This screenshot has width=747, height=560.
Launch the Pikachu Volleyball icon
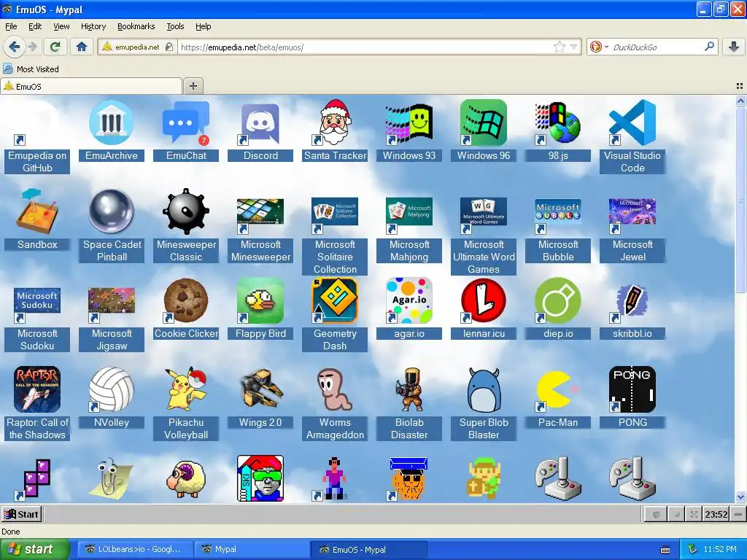point(186,389)
